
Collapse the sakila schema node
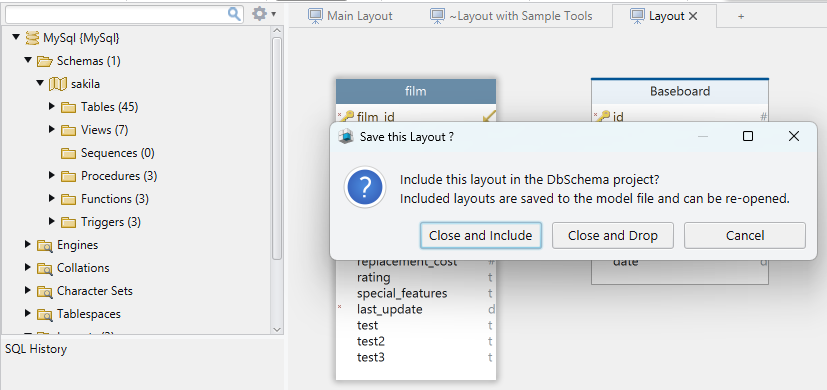coord(40,83)
